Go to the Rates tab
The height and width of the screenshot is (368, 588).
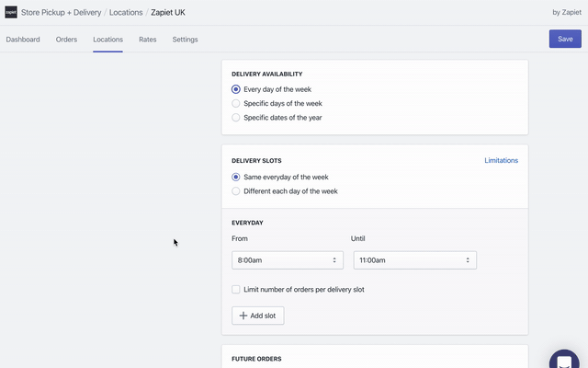[148, 40]
